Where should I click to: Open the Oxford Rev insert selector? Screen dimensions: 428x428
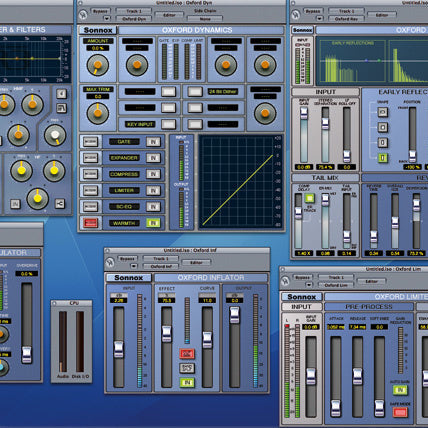coord(346,19)
